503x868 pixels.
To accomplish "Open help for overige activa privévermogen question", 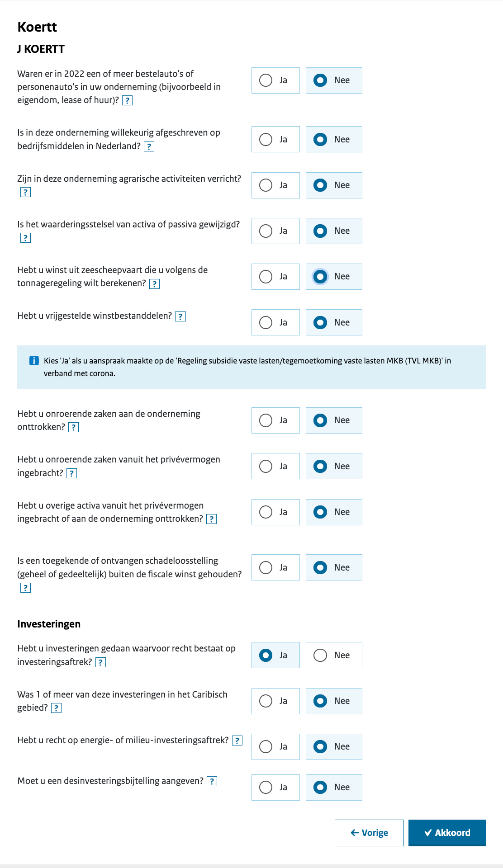I will 211,519.
